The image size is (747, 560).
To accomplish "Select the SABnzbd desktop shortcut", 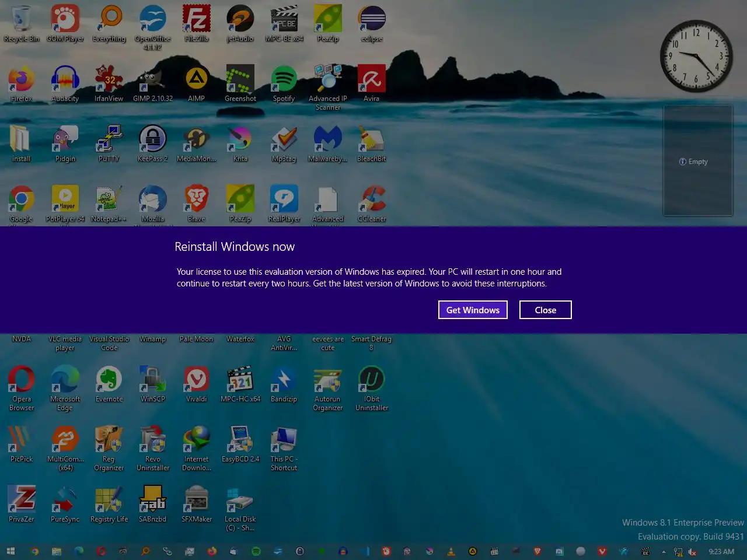I will [x=153, y=504].
